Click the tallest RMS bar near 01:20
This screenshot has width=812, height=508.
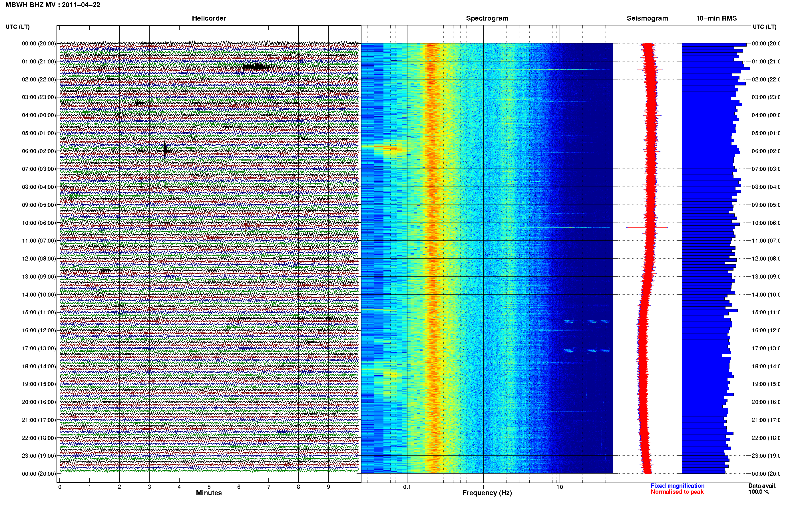coord(716,69)
